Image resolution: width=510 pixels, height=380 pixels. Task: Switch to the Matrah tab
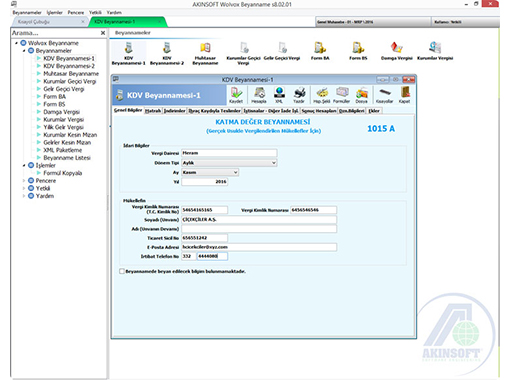(153, 111)
